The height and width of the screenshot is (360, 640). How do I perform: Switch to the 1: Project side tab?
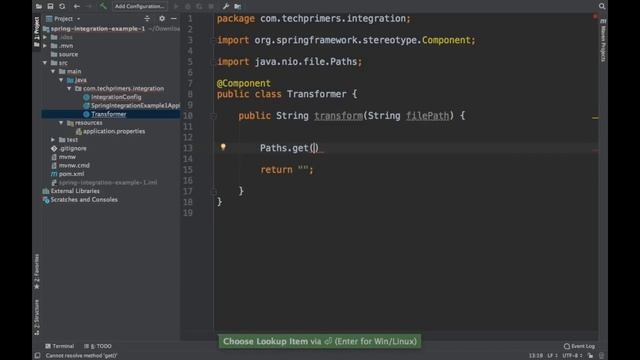pos(37,32)
